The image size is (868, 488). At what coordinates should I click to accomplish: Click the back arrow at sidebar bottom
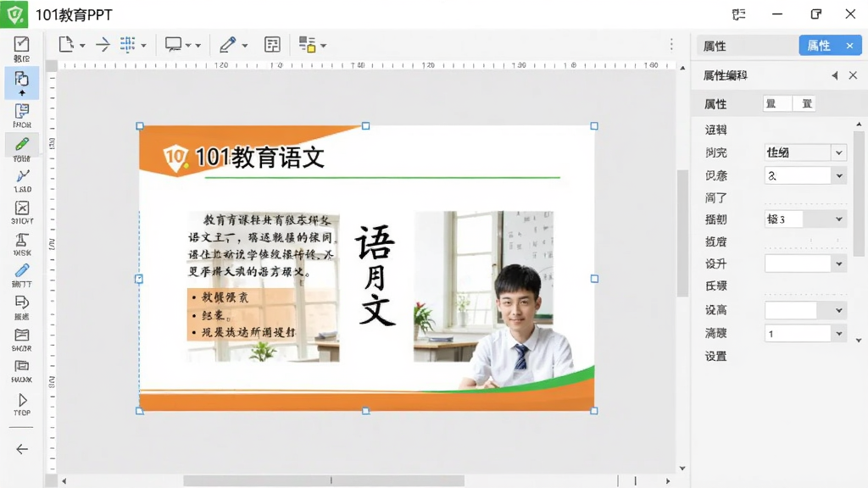[x=22, y=449]
